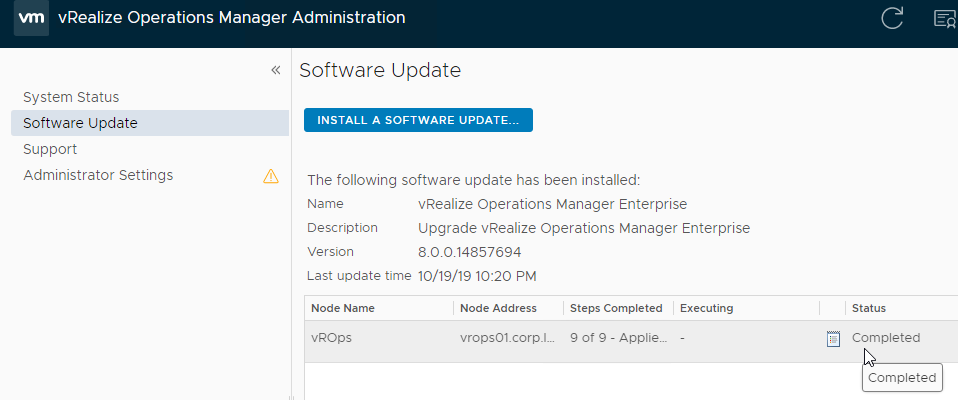Open the user certificate icon in header
This screenshot has height=400, width=958.
click(946, 18)
